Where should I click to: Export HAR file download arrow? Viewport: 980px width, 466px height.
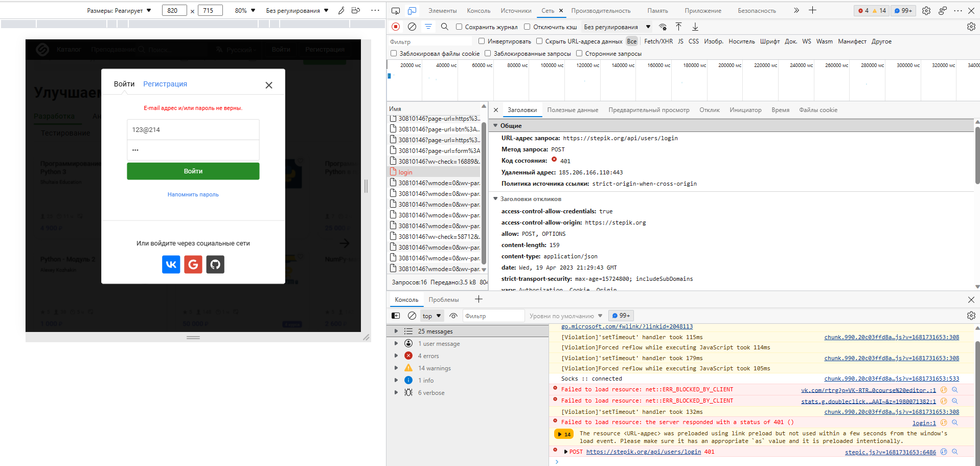tap(695, 27)
